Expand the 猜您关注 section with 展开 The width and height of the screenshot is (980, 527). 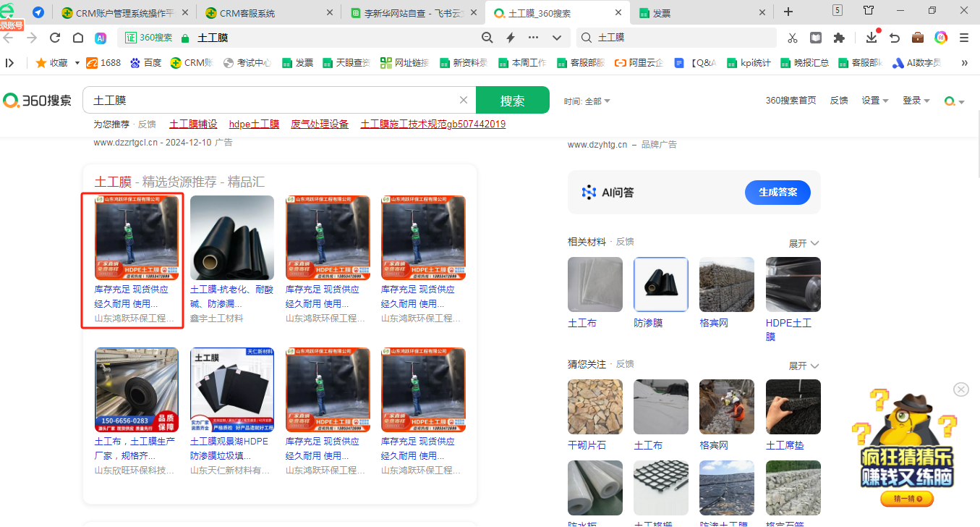(804, 366)
